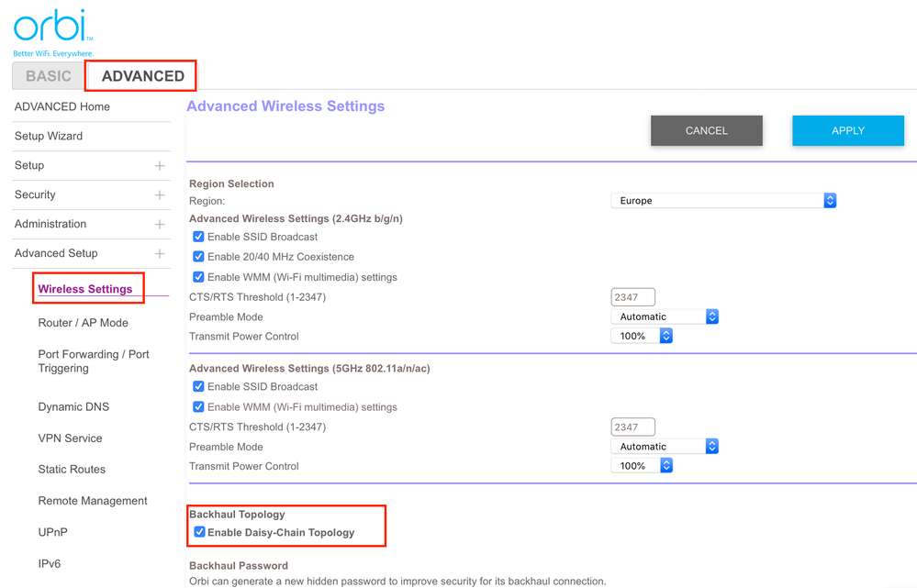Expand the Setup menu plus icon
The height and width of the screenshot is (588, 917).
pyautogui.click(x=160, y=166)
